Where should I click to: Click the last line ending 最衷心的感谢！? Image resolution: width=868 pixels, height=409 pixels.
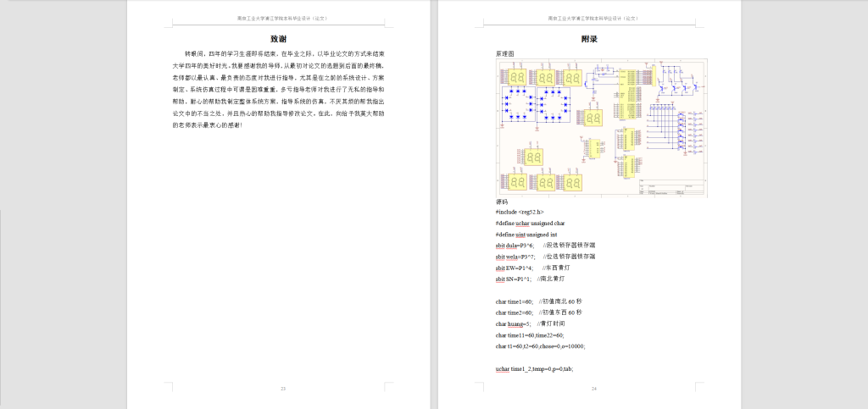point(208,126)
